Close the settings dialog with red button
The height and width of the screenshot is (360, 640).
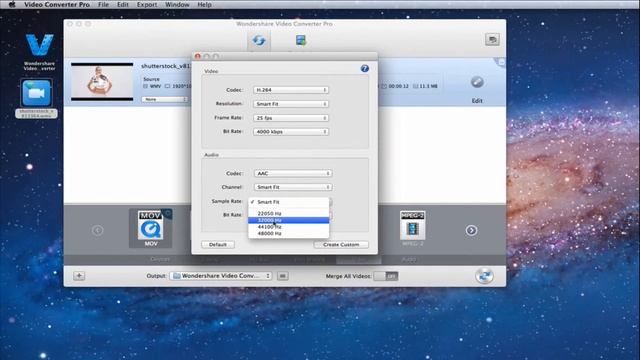pos(198,56)
